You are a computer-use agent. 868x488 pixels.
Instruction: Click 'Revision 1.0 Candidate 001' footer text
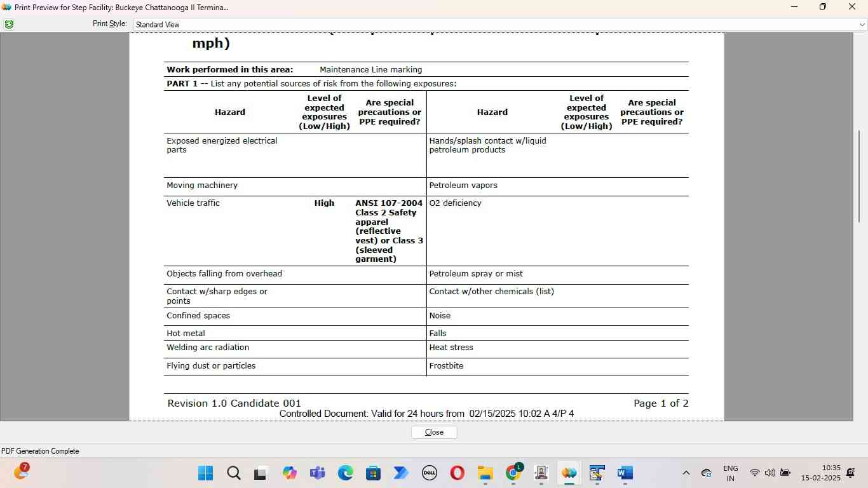pos(234,403)
